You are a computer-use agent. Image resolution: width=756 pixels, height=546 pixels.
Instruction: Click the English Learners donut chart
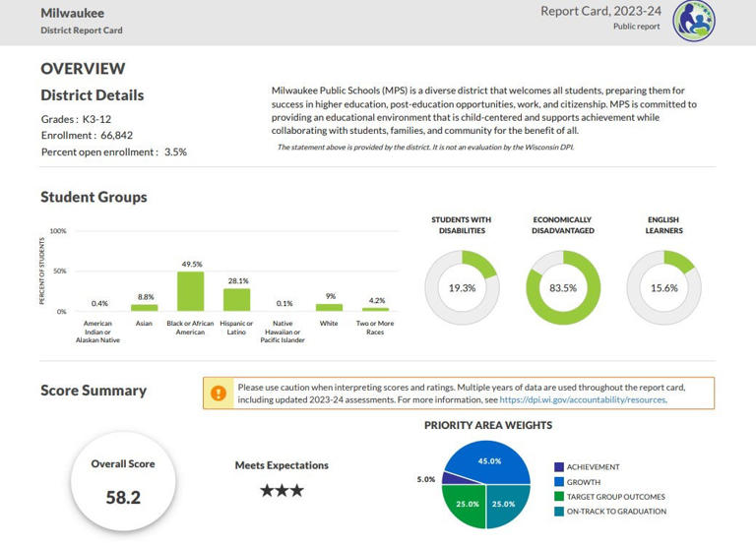tap(663, 287)
